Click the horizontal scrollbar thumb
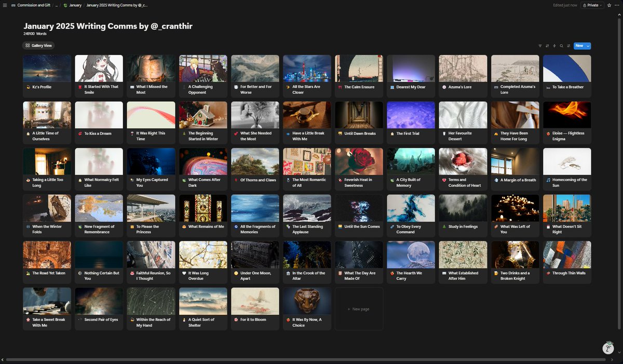Image resolution: width=623 pixels, height=364 pixels. point(305,359)
